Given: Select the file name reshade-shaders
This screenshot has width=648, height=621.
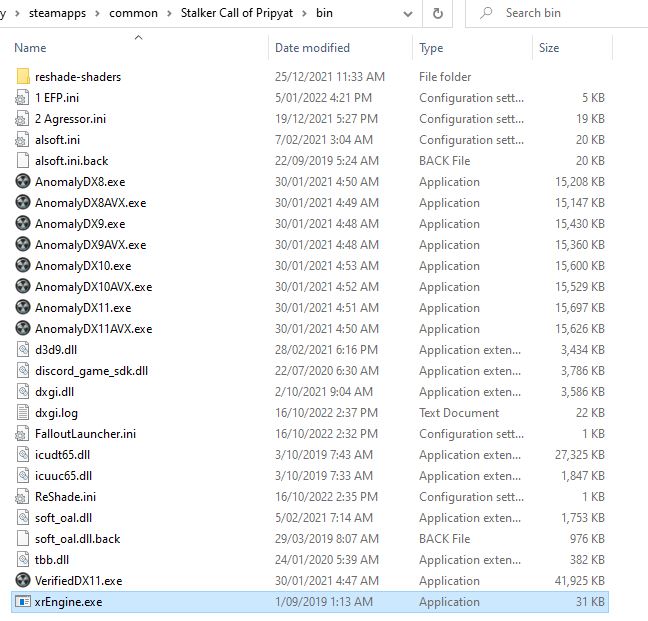Looking at the screenshot, I should pyautogui.click(x=78, y=77).
